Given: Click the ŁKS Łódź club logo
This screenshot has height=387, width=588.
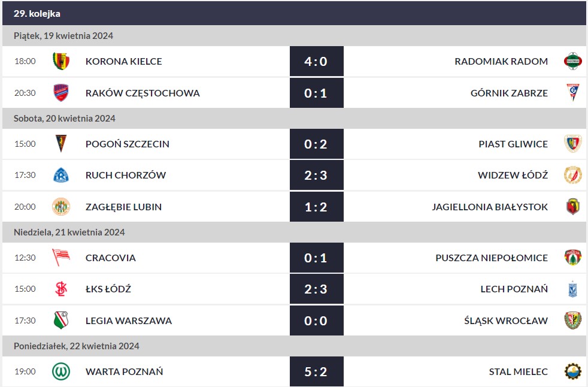Looking at the screenshot, I should click(x=60, y=289).
